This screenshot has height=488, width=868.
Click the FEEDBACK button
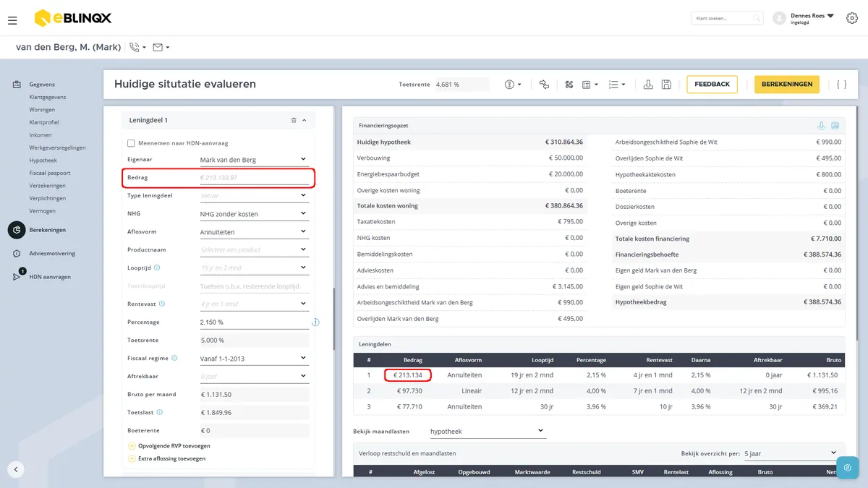point(712,85)
